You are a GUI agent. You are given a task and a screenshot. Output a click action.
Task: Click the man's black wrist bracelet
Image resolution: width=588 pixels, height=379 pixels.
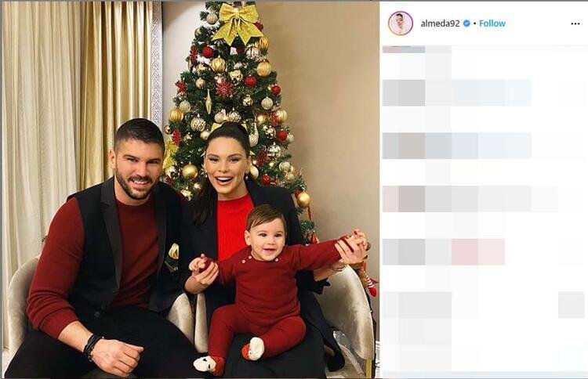click(92, 347)
